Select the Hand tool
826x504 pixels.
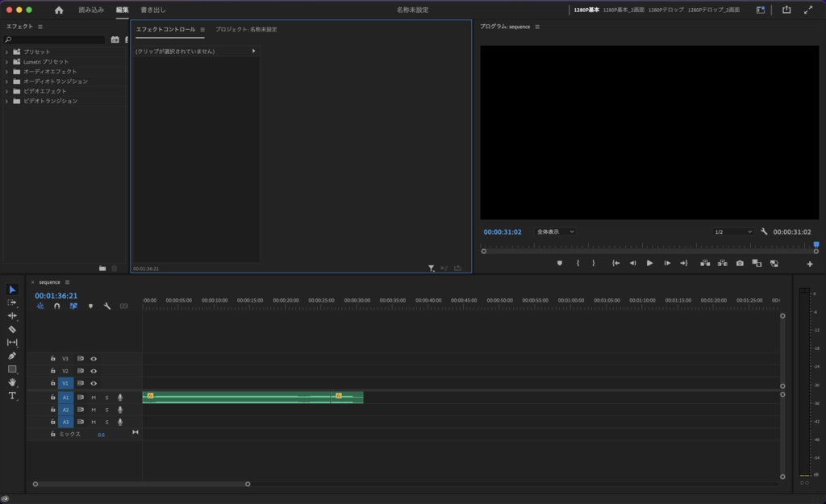[x=12, y=382]
